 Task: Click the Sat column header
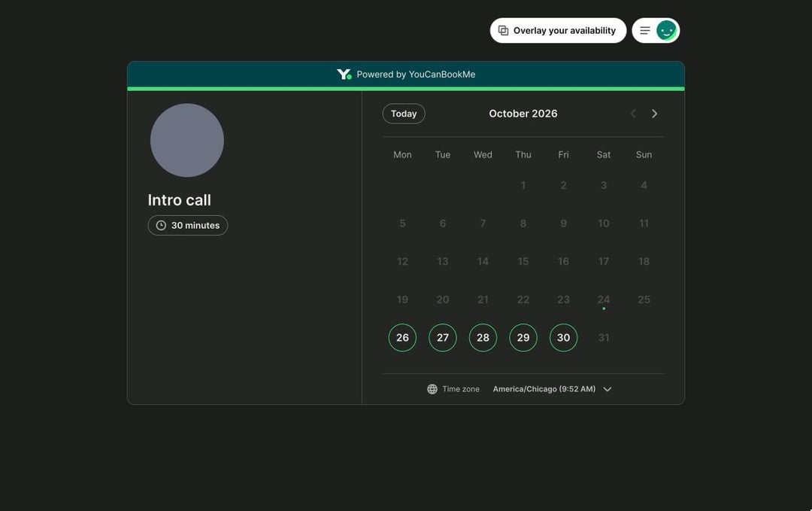pyautogui.click(x=604, y=155)
